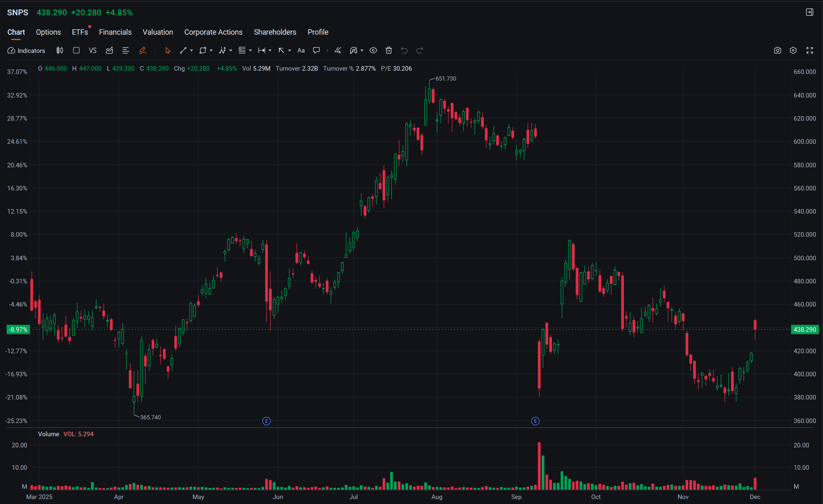Click the VS compare symbol button
This screenshot has width=823, height=504.
point(93,50)
